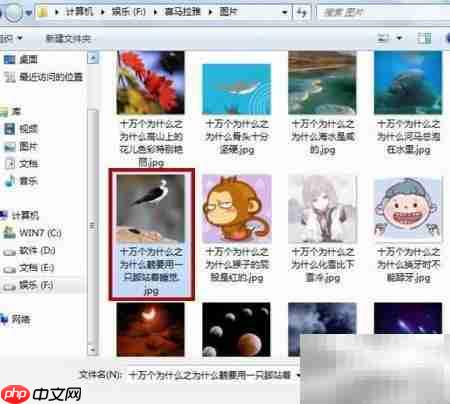Select the moon phases thumbnail in bottom row
Viewport: 450px width, 404px height.
point(237,330)
